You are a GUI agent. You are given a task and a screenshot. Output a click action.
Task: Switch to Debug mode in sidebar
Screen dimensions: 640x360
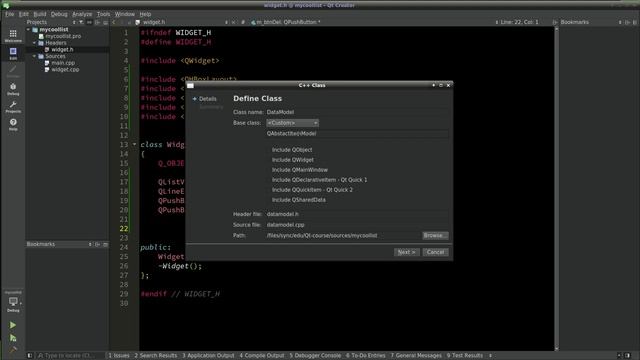coord(13,89)
